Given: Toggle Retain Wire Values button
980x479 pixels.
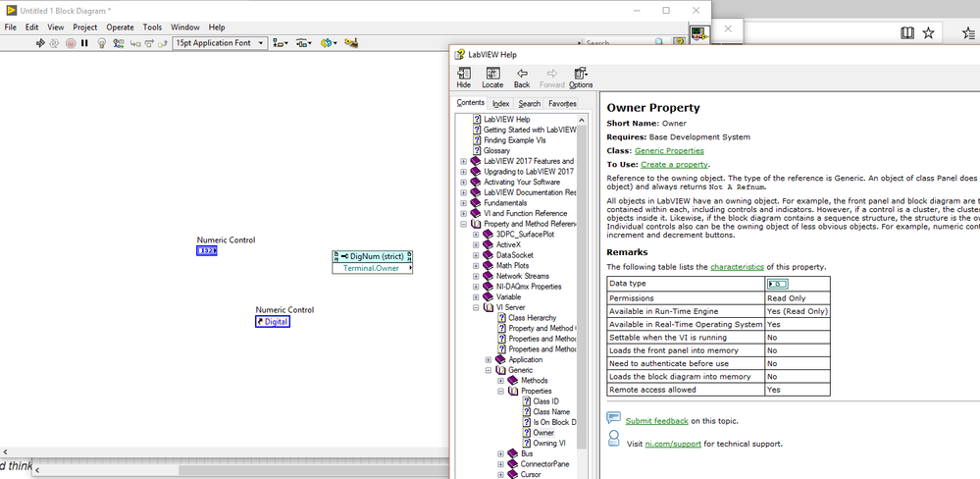Looking at the screenshot, I should pos(118,43).
